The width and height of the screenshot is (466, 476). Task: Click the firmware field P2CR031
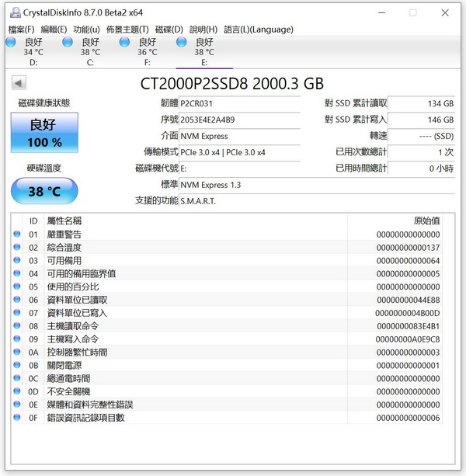pos(239,103)
